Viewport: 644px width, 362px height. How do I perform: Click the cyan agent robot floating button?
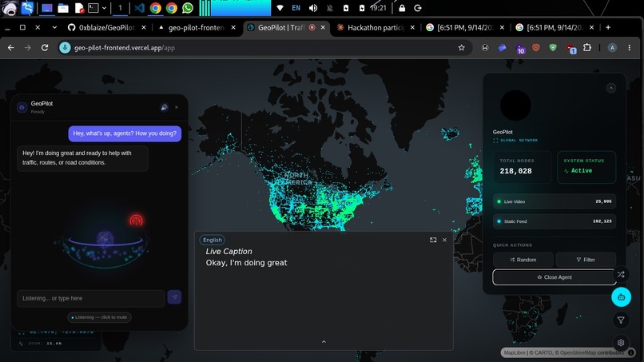pos(621,297)
